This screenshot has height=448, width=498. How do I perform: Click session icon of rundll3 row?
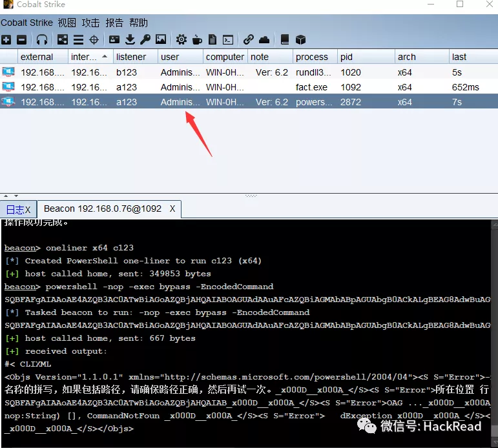coord(8,72)
